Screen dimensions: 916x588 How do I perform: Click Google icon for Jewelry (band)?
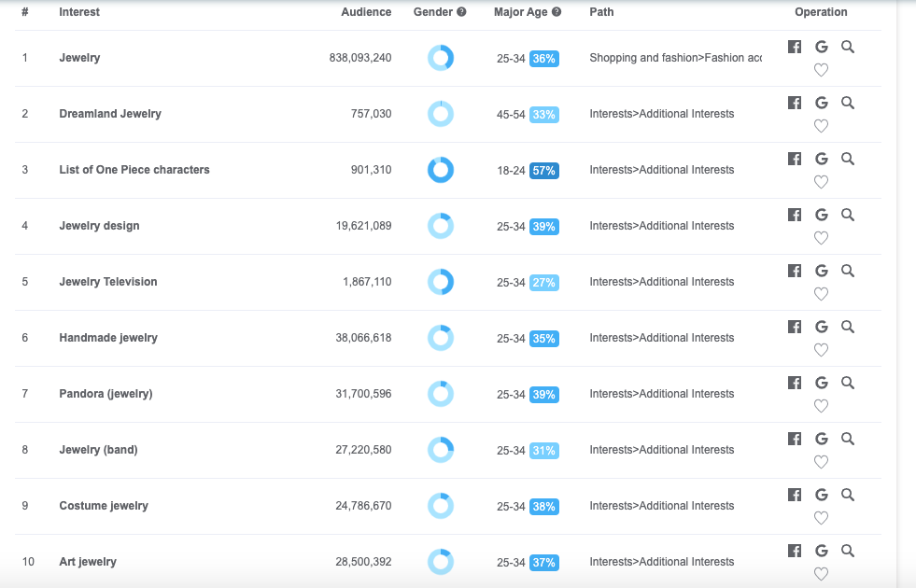pyautogui.click(x=822, y=439)
